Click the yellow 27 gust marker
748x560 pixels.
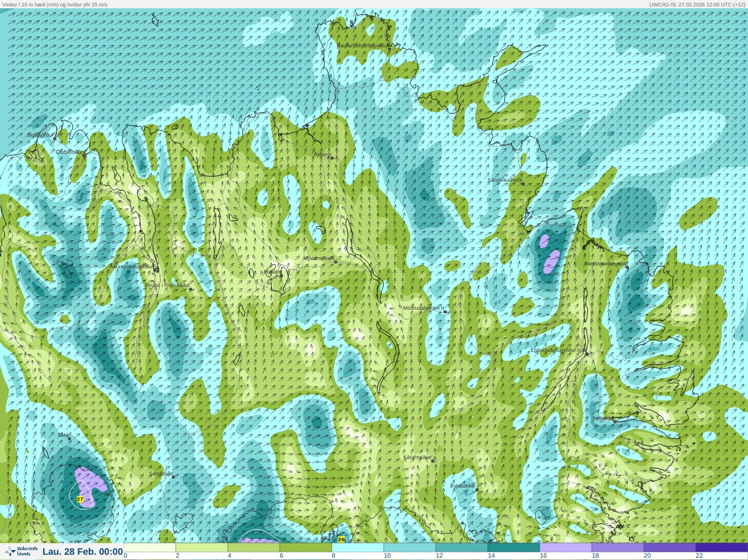coord(80,499)
